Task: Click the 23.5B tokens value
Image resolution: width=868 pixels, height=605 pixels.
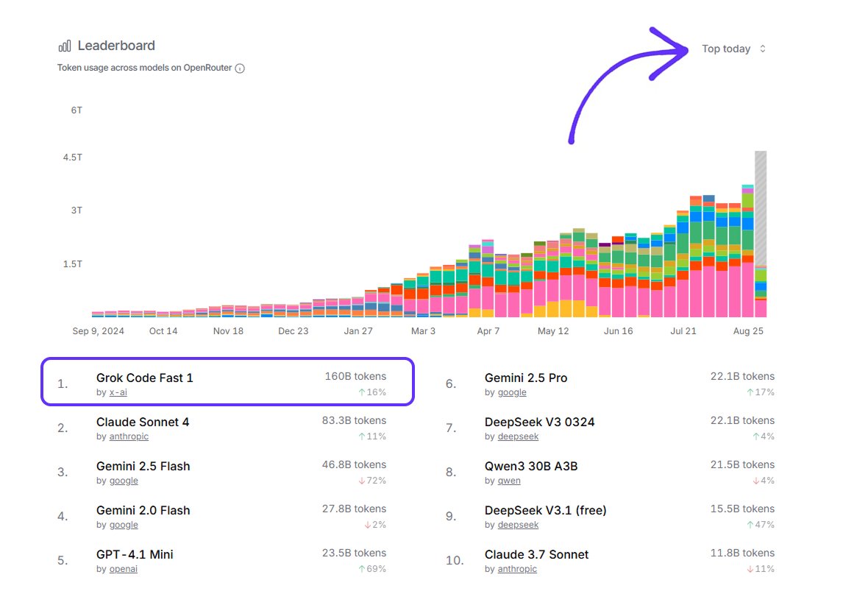Action: (355, 553)
